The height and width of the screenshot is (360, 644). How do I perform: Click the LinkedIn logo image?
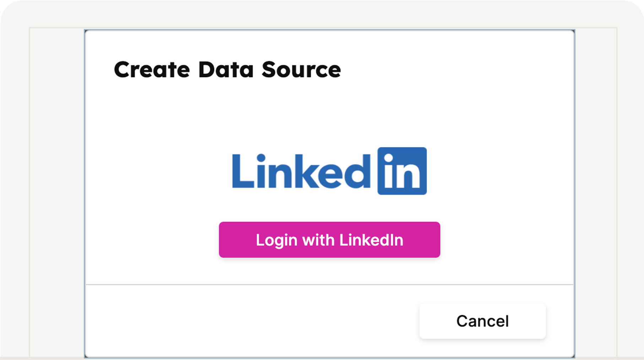tap(329, 171)
